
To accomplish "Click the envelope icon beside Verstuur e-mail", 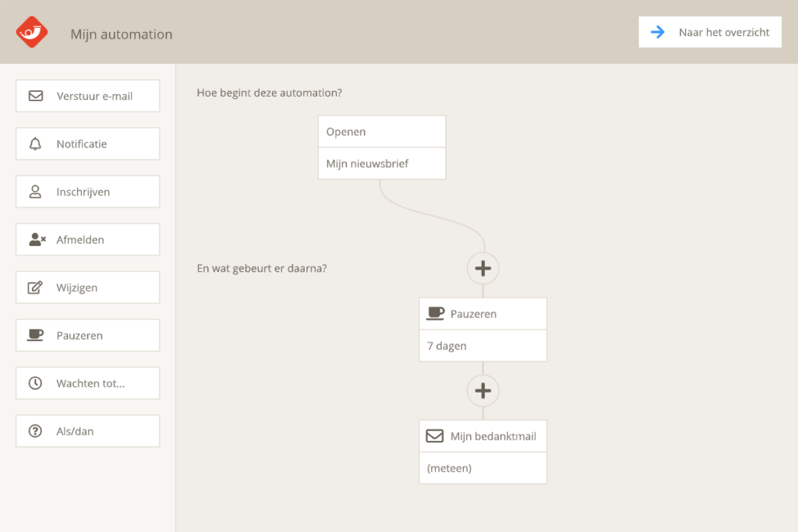I will tap(35, 96).
